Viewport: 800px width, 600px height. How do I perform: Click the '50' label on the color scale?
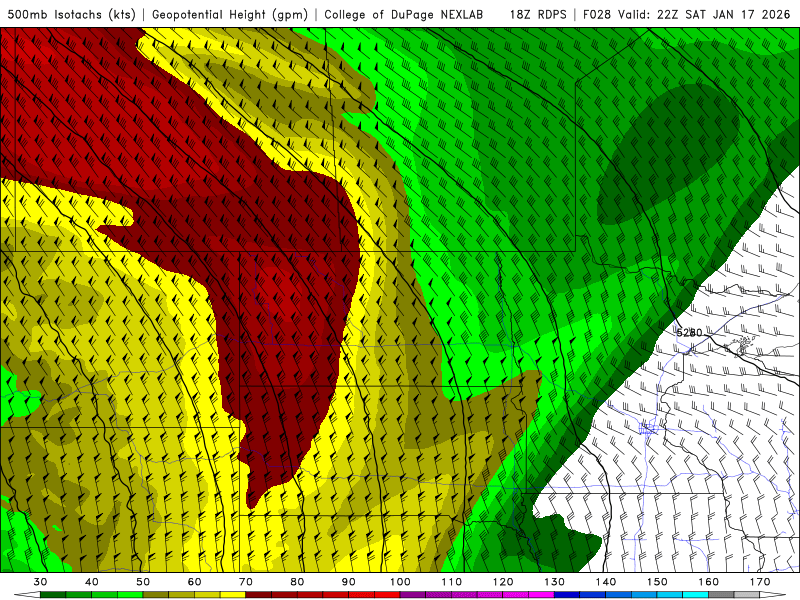click(143, 582)
